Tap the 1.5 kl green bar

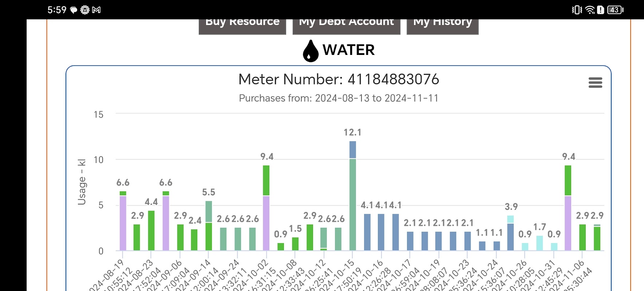(295, 244)
